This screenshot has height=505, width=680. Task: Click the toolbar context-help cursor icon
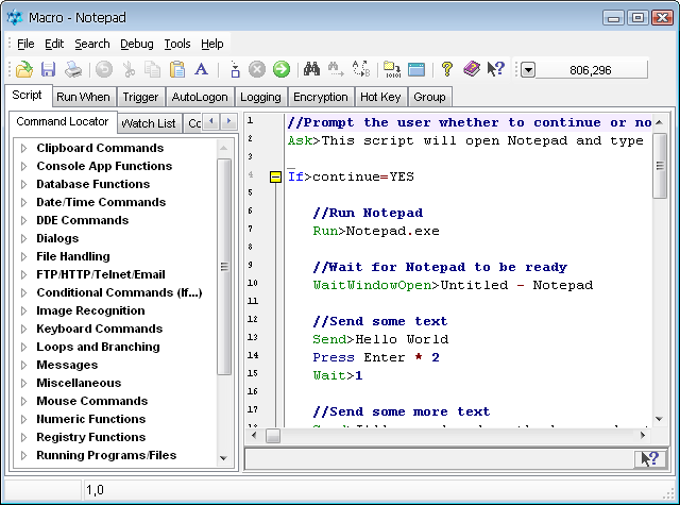[x=496, y=69]
